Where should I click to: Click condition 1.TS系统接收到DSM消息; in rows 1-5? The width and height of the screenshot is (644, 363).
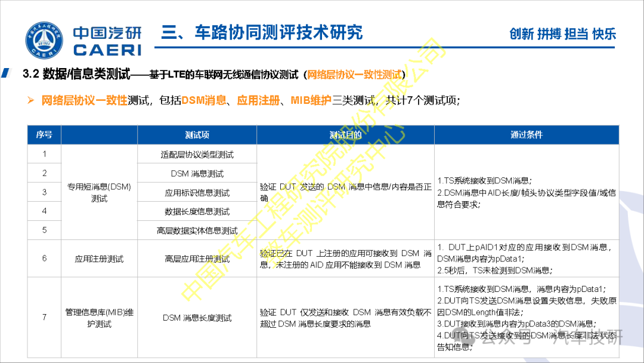click(x=484, y=180)
